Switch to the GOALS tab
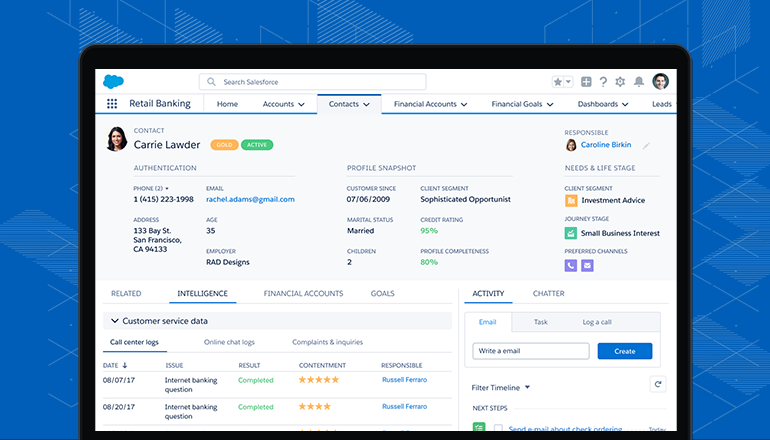Viewport: 770px width, 440px height. click(x=383, y=294)
